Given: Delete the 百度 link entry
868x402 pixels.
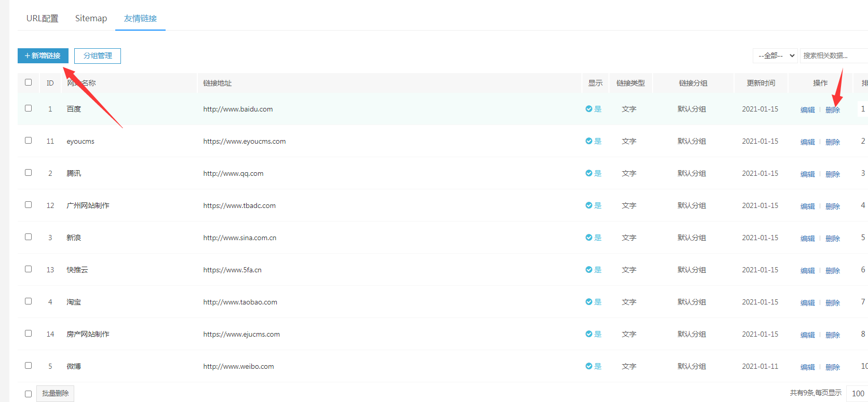Looking at the screenshot, I should click(x=833, y=110).
